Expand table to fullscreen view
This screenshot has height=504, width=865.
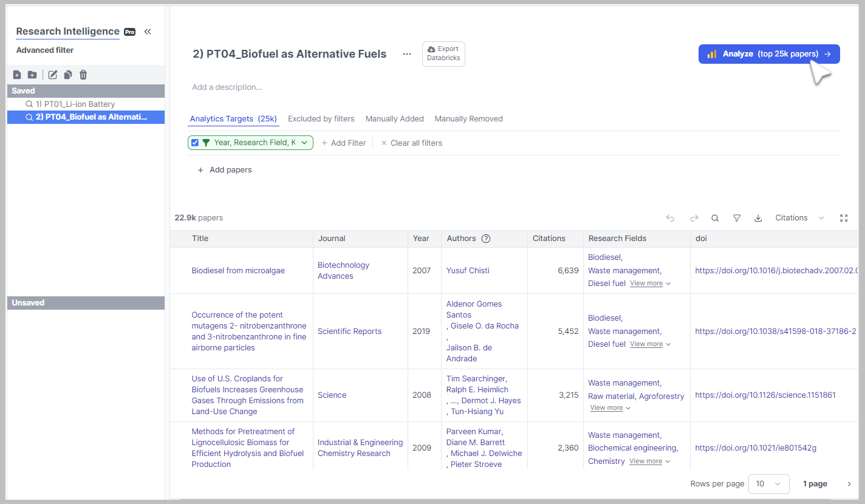click(x=843, y=218)
